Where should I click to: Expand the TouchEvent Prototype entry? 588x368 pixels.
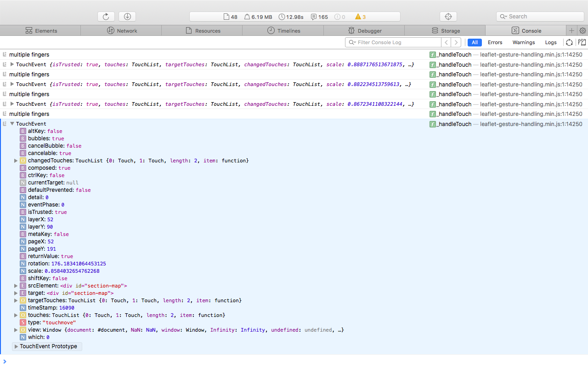coord(17,346)
